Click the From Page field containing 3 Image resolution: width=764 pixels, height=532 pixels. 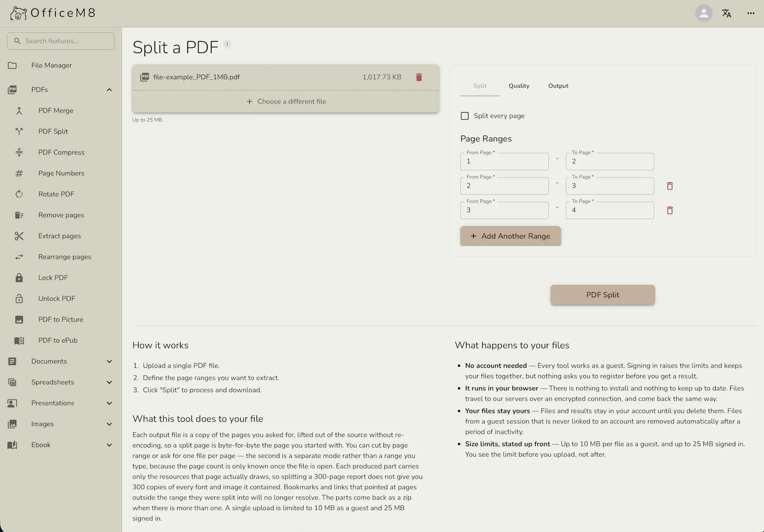pos(504,210)
